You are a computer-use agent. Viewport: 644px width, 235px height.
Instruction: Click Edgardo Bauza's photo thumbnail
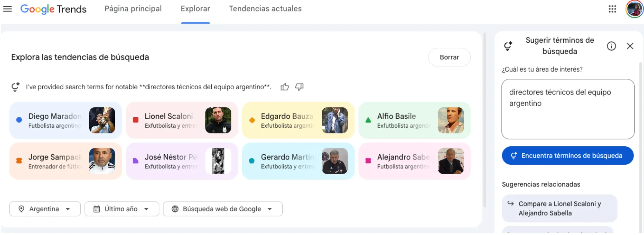click(334, 120)
